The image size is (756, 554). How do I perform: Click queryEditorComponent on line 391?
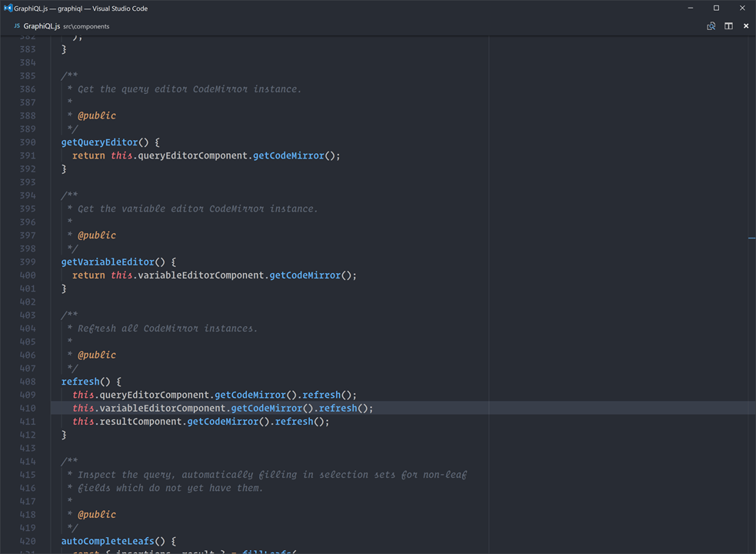pos(193,156)
